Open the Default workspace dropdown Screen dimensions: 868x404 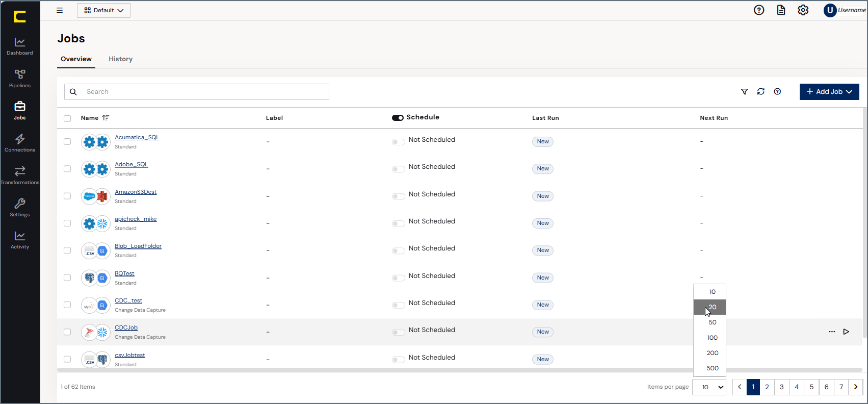(103, 10)
